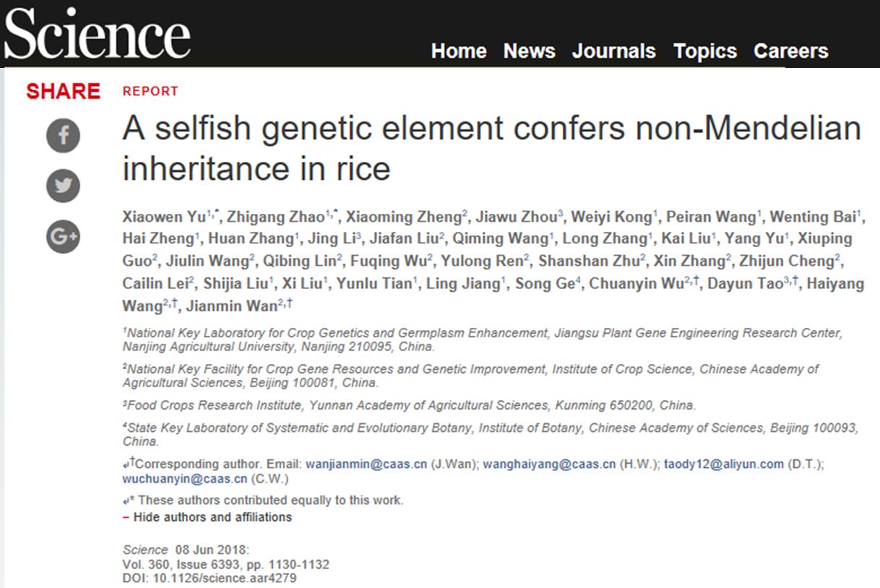Click the Science logo

pos(98,35)
